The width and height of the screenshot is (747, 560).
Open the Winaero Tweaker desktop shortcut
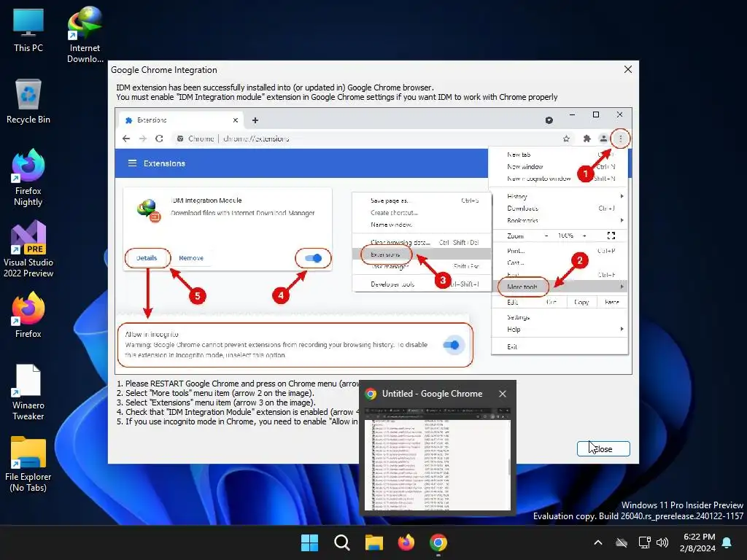28,392
